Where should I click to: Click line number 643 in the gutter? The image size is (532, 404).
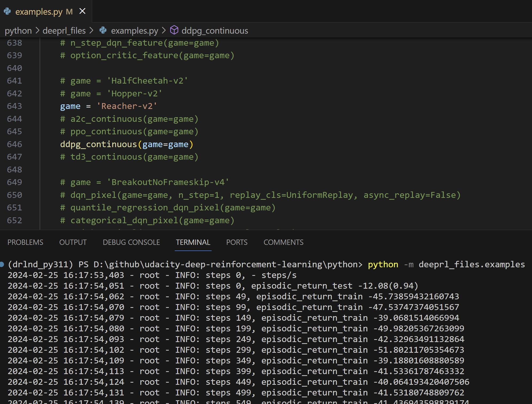pos(14,106)
